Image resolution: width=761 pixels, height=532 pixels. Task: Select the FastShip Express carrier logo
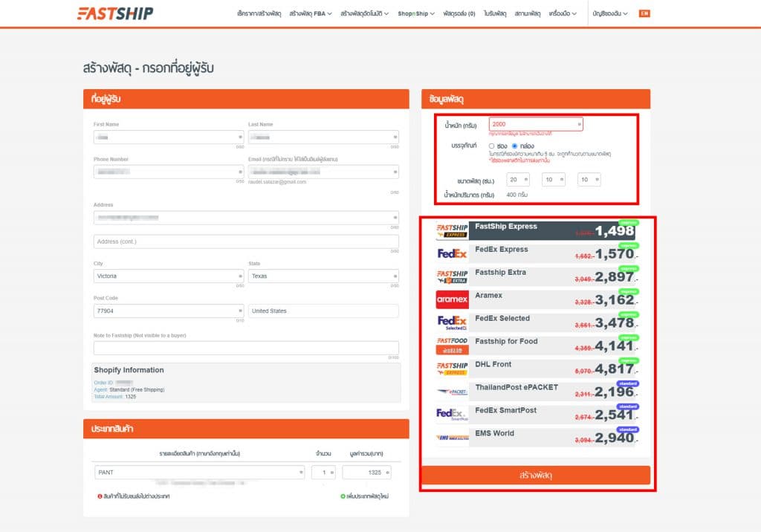(452, 231)
